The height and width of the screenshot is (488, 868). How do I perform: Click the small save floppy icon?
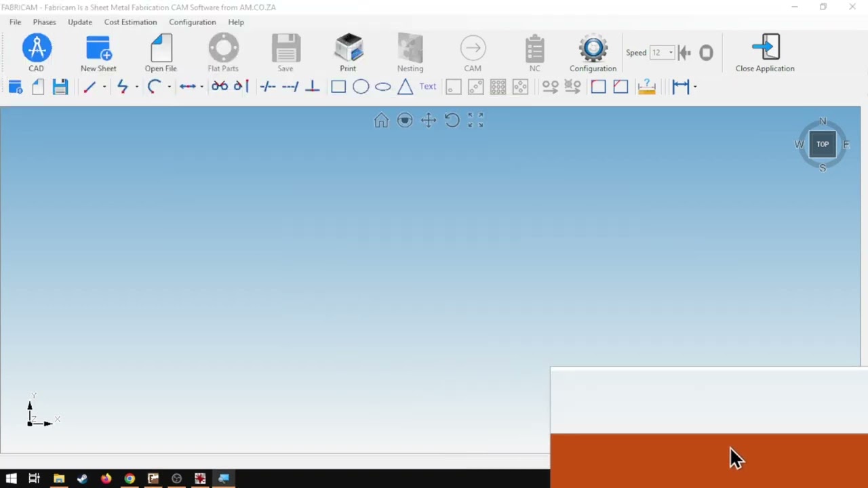point(60,87)
